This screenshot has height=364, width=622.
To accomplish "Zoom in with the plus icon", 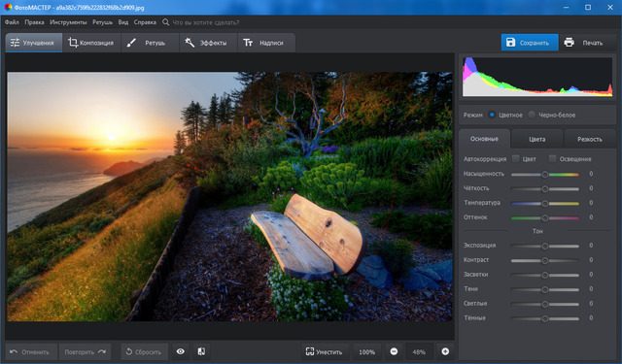I will (445, 351).
